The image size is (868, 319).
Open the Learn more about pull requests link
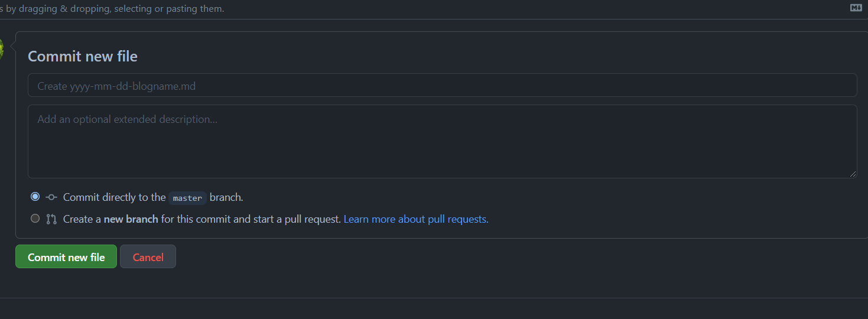point(416,219)
